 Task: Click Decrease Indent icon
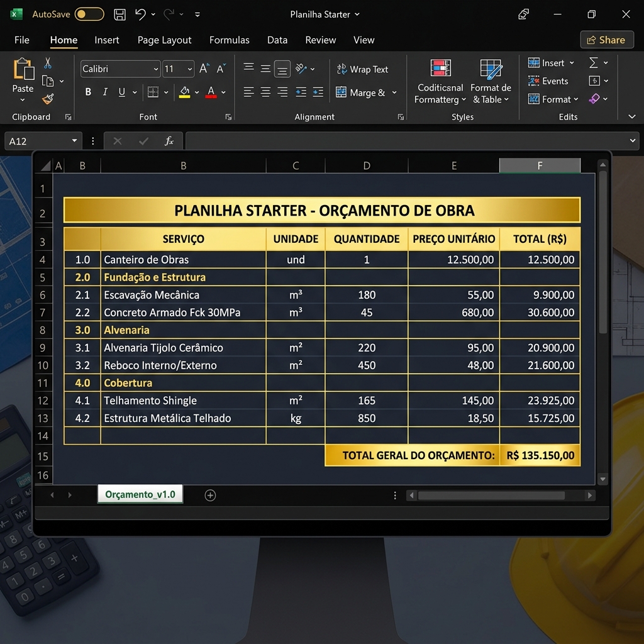pos(301,92)
